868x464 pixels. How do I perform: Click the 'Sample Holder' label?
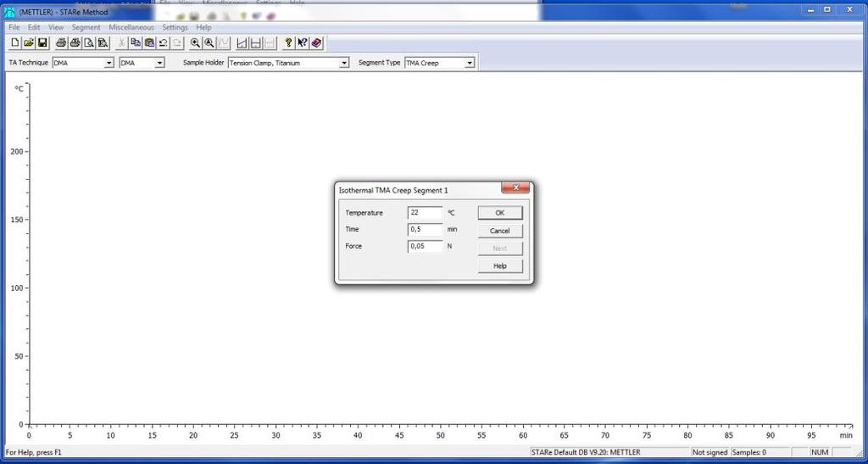pyautogui.click(x=203, y=63)
